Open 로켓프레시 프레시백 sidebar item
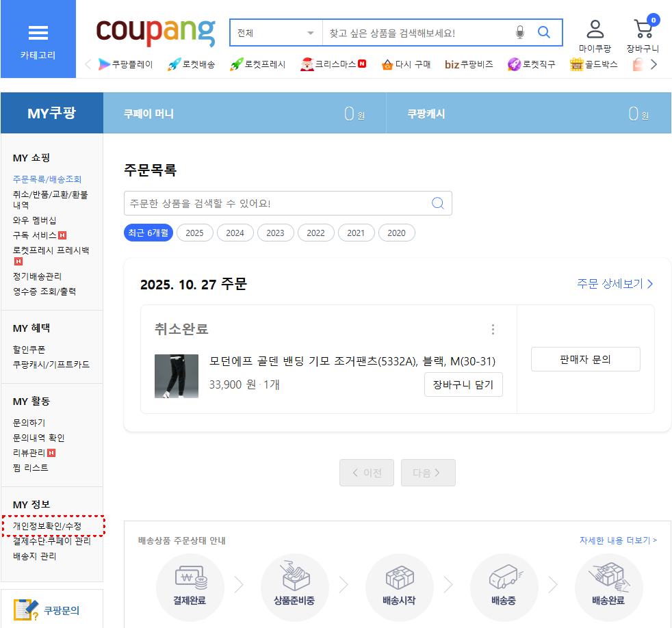672x628 pixels. point(51,255)
